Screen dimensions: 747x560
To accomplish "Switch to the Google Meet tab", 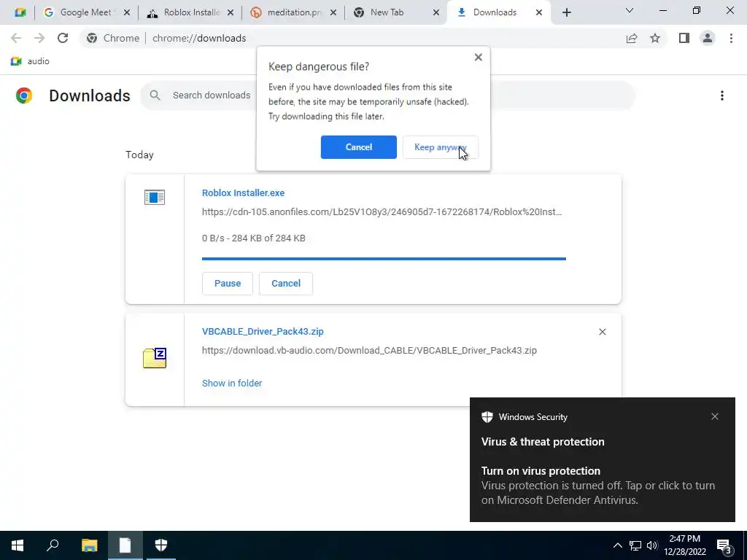I will [86, 12].
